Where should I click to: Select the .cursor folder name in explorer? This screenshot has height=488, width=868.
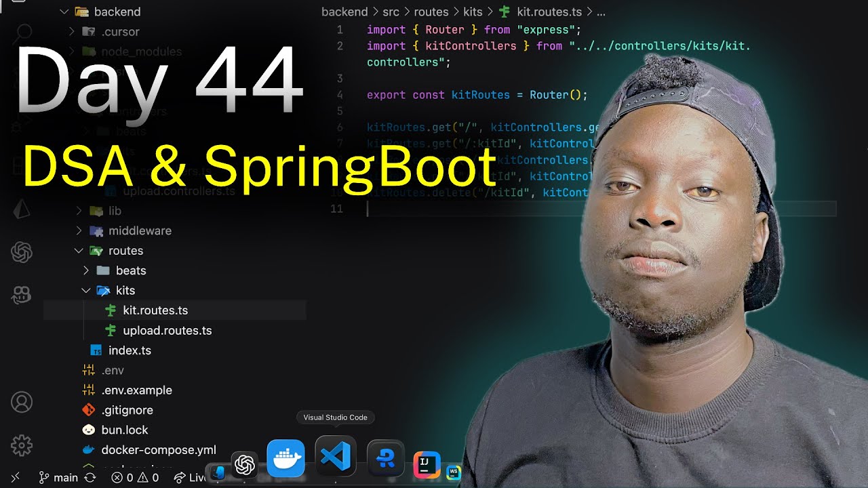pyautogui.click(x=120, y=32)
